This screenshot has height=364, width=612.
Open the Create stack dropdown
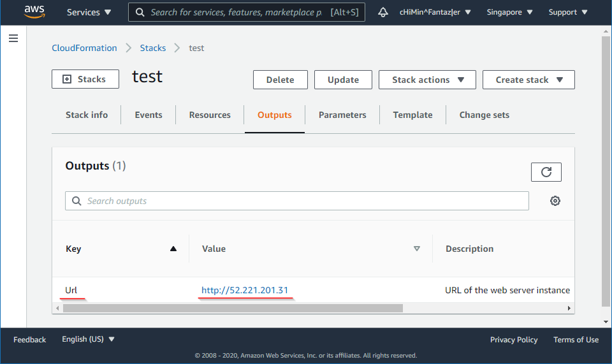pyautogui.click(x=528, y=80)
